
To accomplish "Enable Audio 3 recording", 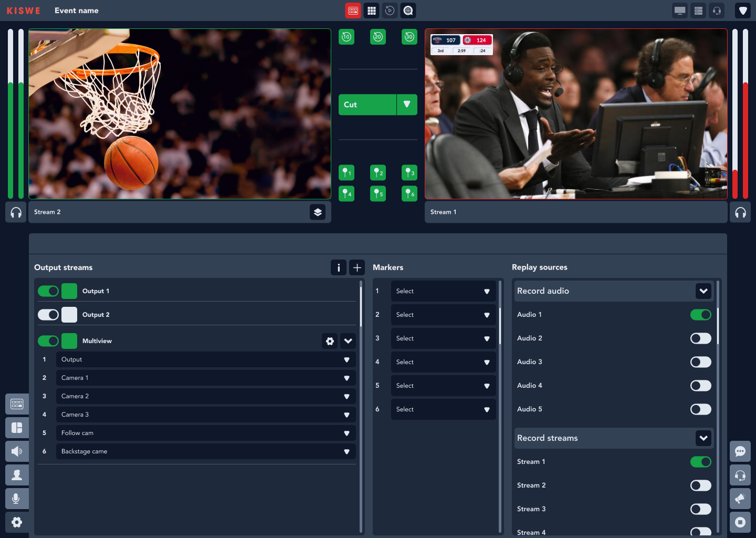I will coord(701,362).
